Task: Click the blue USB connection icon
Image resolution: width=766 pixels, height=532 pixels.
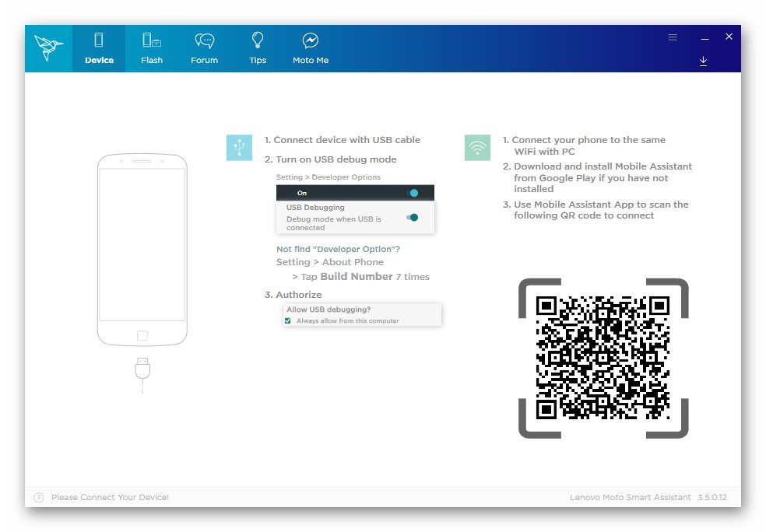Action: click(239, 146)
